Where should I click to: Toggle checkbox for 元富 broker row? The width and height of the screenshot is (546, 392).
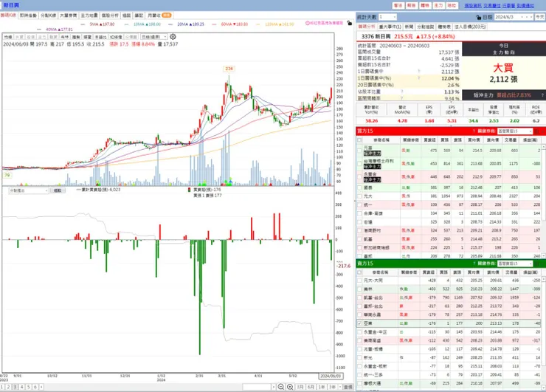[x=359, y=151]
